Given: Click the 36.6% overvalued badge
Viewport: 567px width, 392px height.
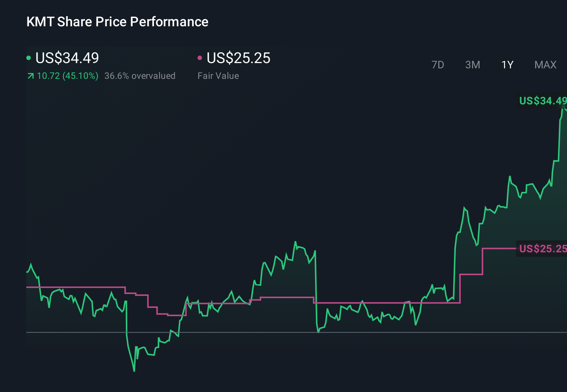Looking at the screenshot, I should [140, 75].
